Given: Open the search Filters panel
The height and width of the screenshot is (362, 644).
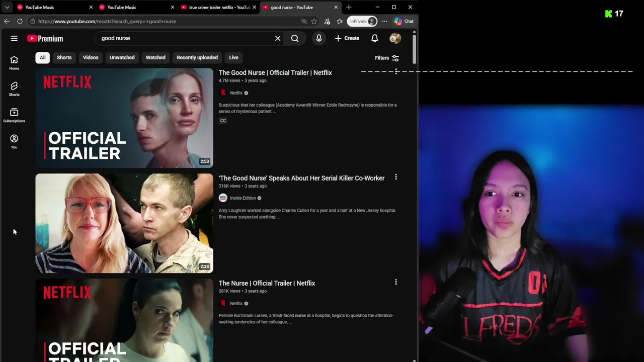Looking at the screenshot, I should tap(387, 58).
